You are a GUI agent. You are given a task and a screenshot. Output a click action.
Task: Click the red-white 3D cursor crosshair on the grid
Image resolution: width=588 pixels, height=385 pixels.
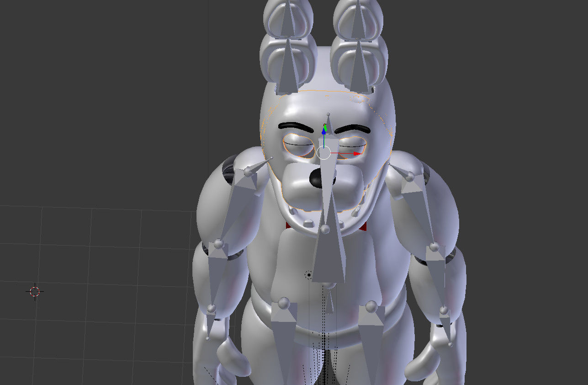tap(35, 291)
